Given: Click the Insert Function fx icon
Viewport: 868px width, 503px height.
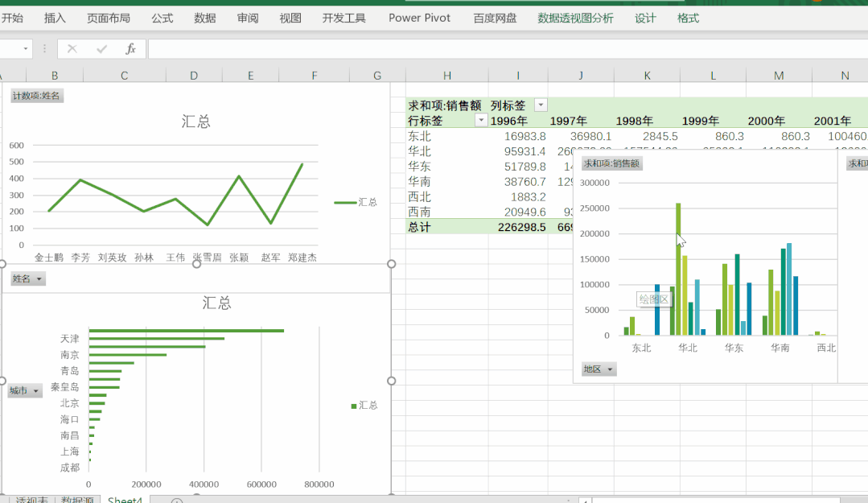Looking at the screenshot, I should click(133, 48).
